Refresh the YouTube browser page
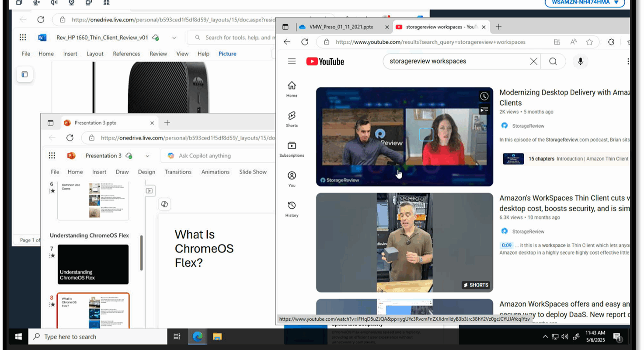644x350 pixels. (x=305, y=42)
